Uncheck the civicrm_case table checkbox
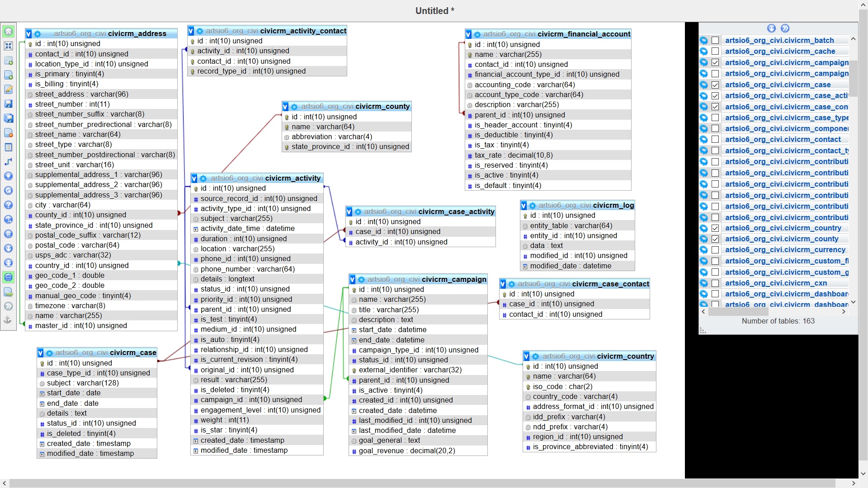This screenshot has width=868, height=488. point(715,84)
